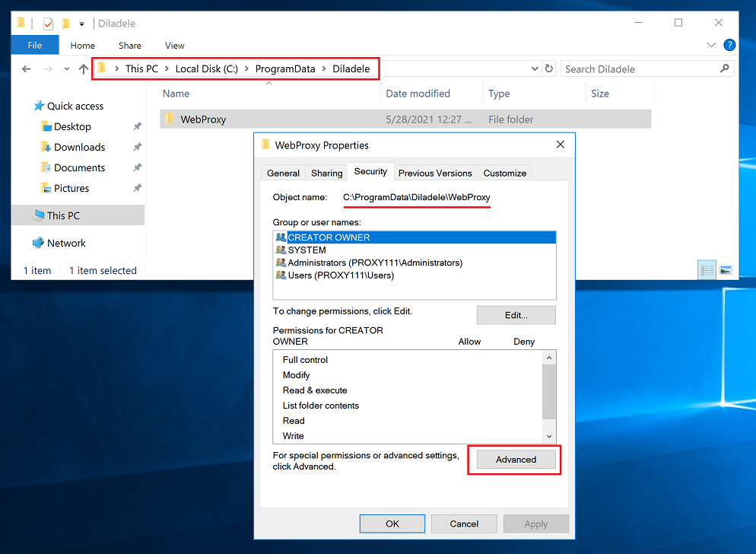Screen dimensions: 756x554
Task: Select Administrators (PROXY111\Administrators) entry
Action: pyautogui.click(x=415, y=263)
